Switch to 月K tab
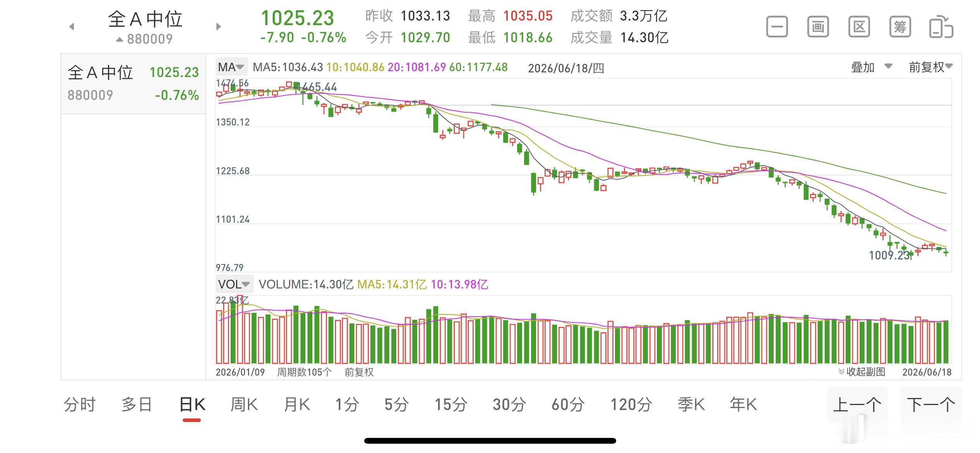Viewport: 980px width, 453px height. click(x=297, y=405)
